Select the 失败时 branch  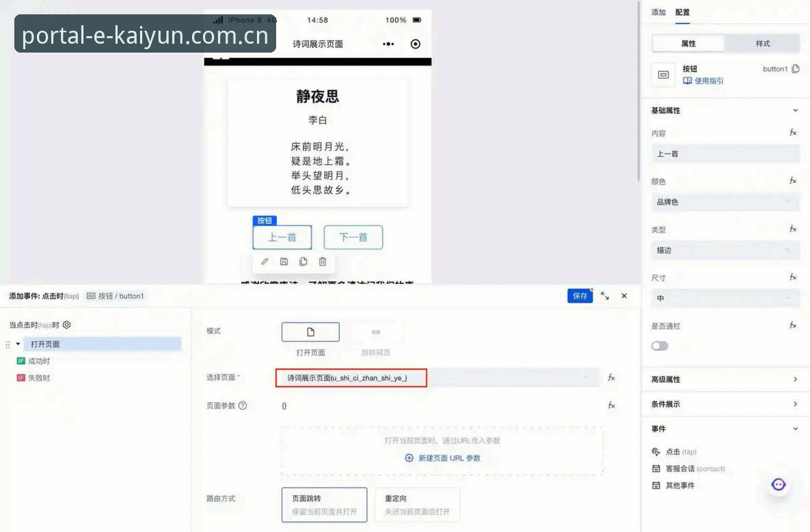33,378
